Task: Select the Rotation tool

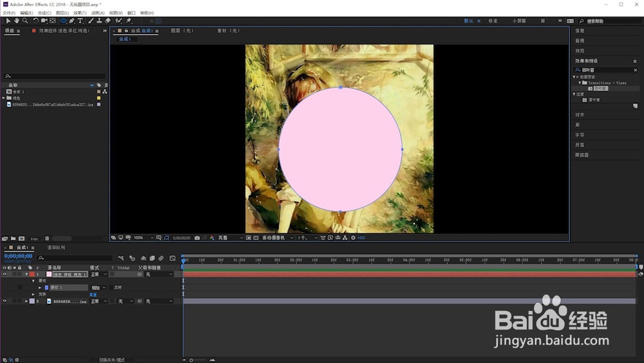Action: click(35, 21)
